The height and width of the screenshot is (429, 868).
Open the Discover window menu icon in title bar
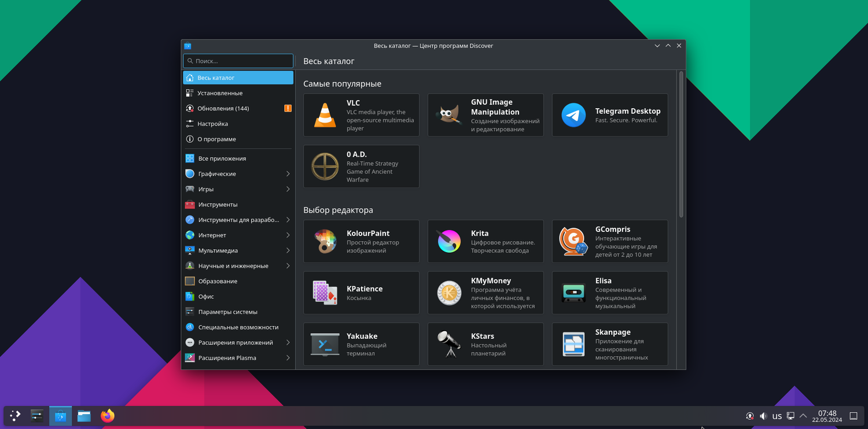pyautogui.click(x=187, y=46)
